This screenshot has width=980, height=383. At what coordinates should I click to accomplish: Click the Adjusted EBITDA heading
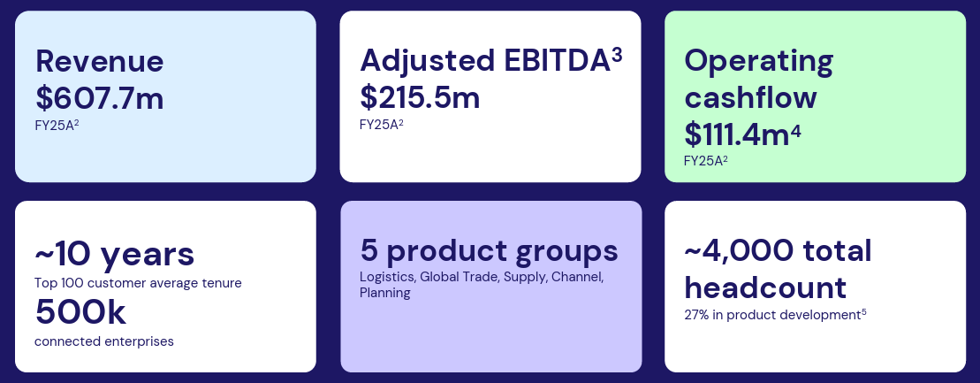pyautogui.click(x=484, y=61)
